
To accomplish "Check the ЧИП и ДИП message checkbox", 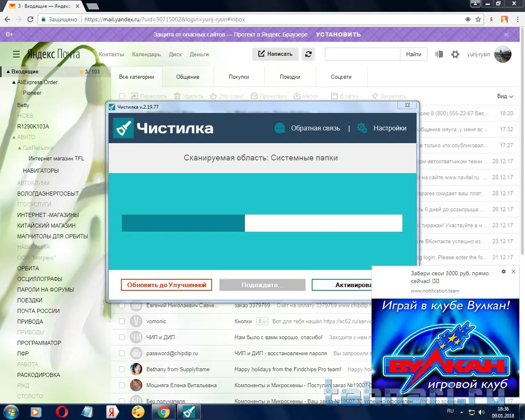I will [x=122, y=337].
